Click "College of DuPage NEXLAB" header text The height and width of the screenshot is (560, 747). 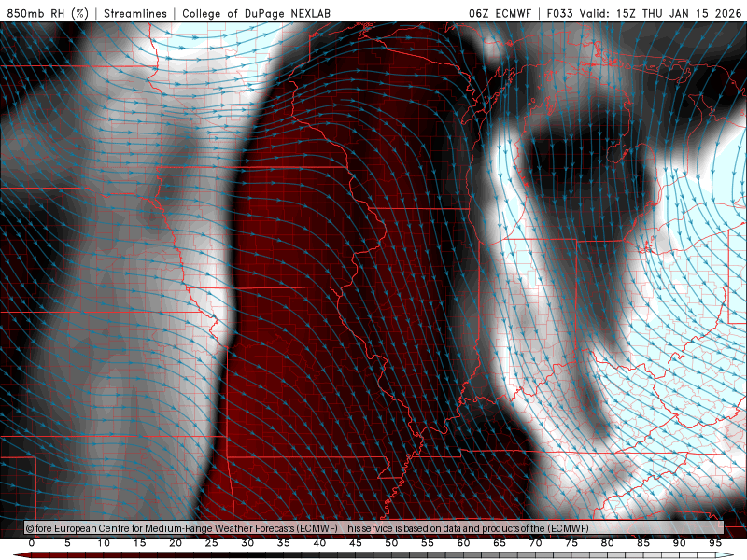[256, 13]
